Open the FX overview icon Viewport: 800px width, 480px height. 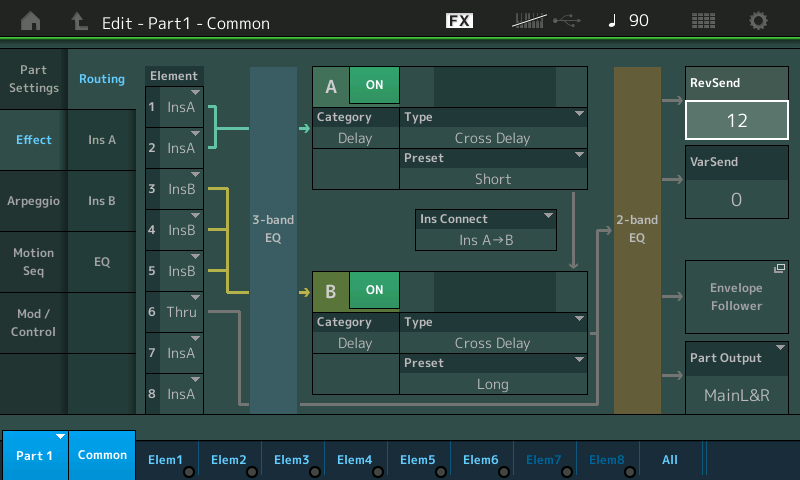(x=459, y=20)
